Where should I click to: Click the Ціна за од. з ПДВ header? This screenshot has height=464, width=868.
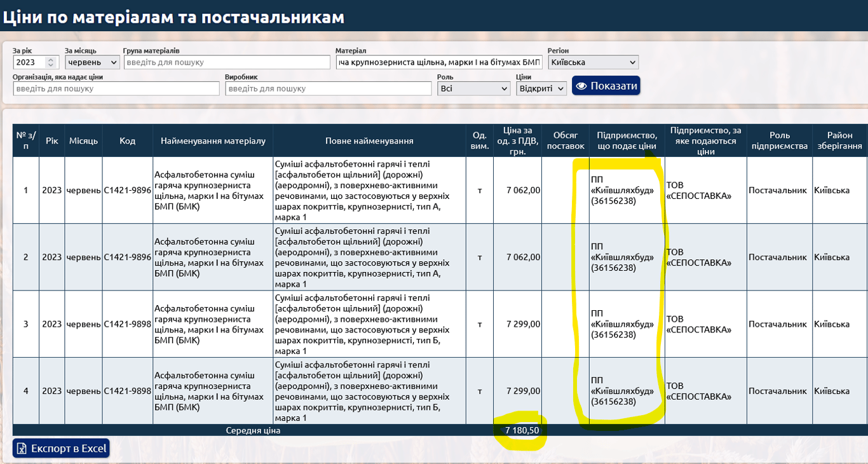[517, 140]
